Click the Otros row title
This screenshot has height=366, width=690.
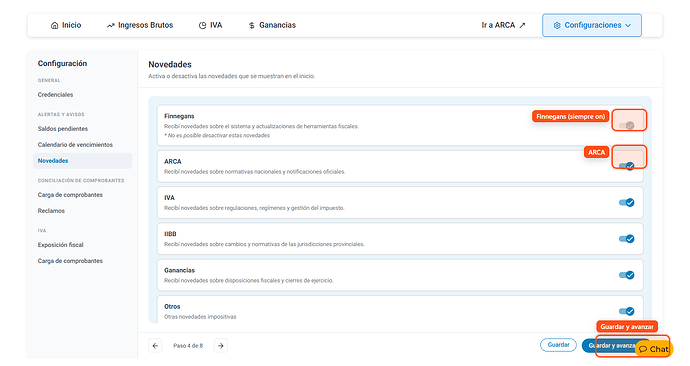(x=172, y=307)
